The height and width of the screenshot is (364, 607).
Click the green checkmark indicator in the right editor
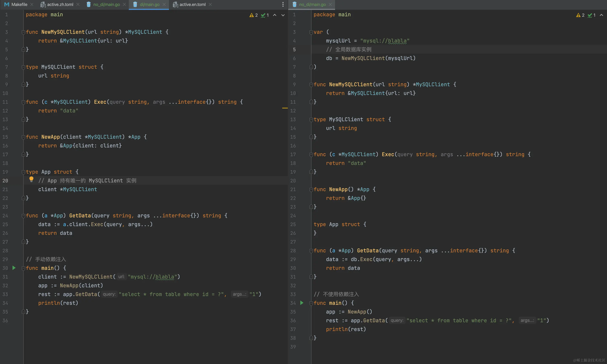[592, 15]
